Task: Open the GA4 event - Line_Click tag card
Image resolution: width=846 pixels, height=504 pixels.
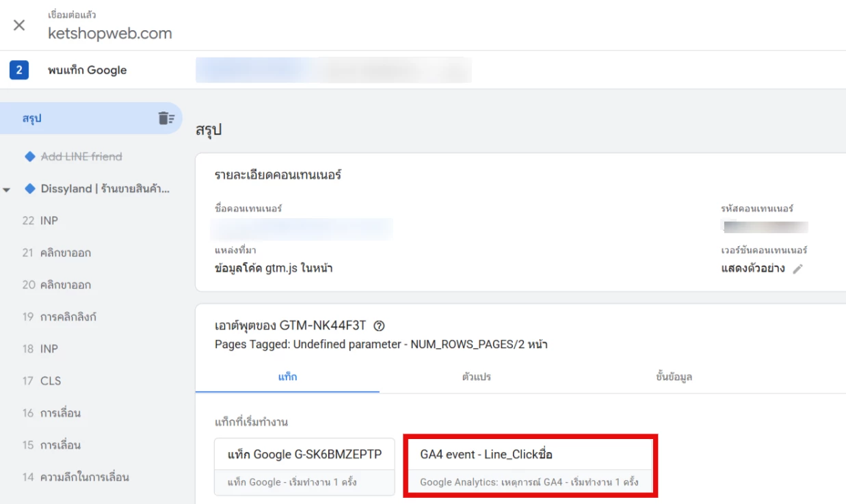Action: coord(530,466)
